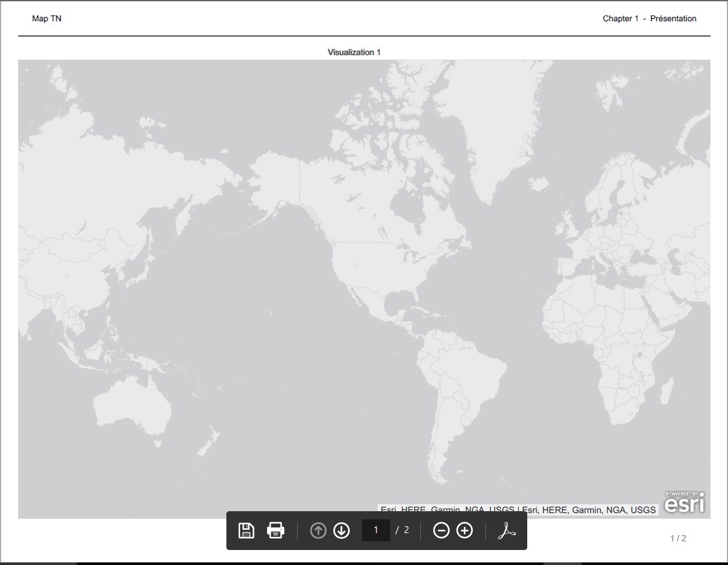
Task: Click the Esri, HERE, Garmin attribution text
Action: click(x=518, y=510)
